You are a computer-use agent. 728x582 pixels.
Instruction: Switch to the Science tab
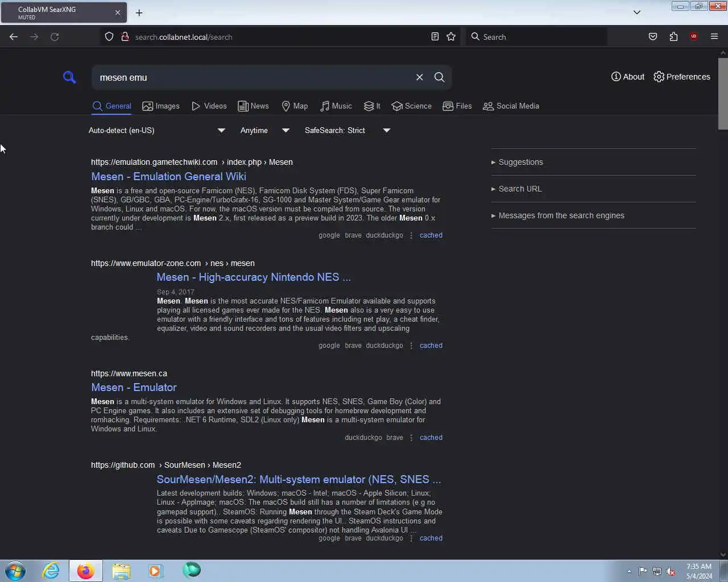(412, 106)
